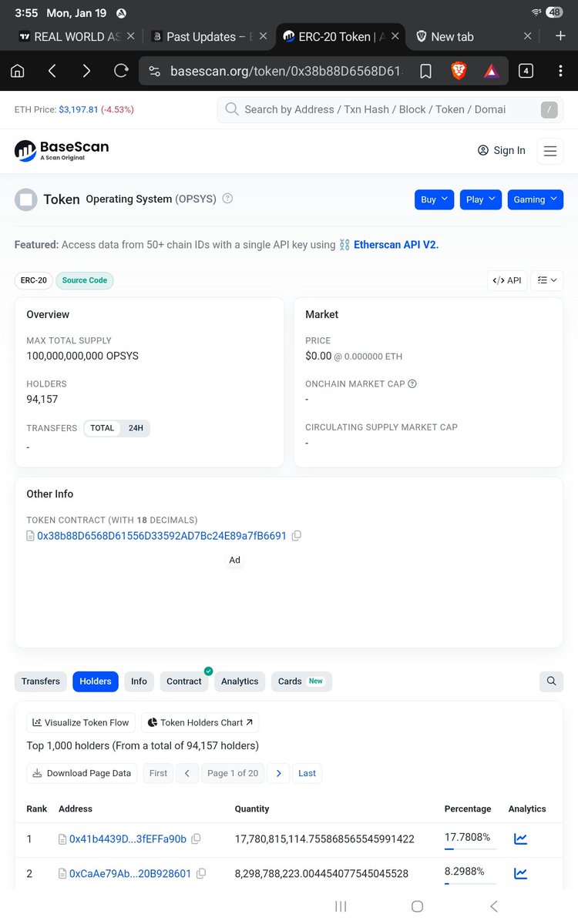Screen dimensions: 578x924
Task: Open Brave Shields lion icon
Action: tap(459, 71)
